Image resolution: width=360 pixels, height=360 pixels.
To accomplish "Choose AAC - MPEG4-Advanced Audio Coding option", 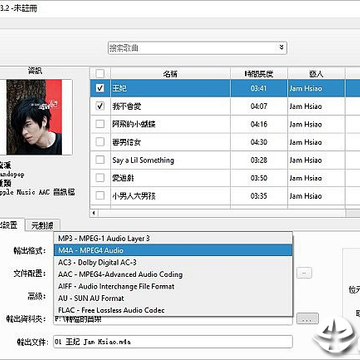I will point(173,274).
